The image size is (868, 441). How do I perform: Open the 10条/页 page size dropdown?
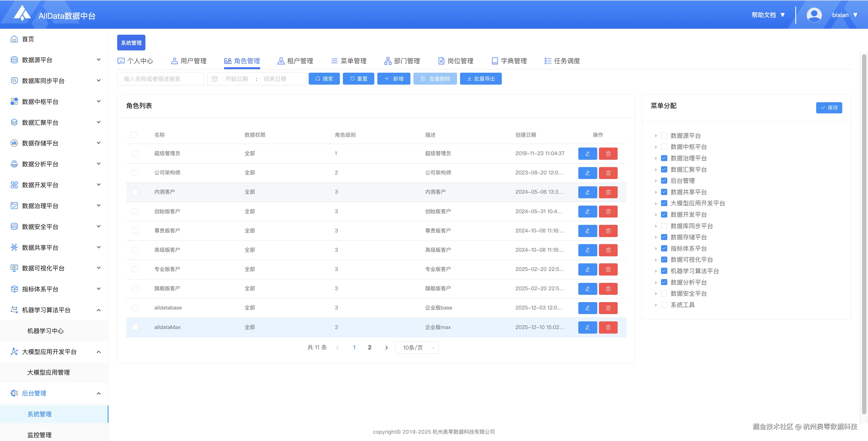416,348
